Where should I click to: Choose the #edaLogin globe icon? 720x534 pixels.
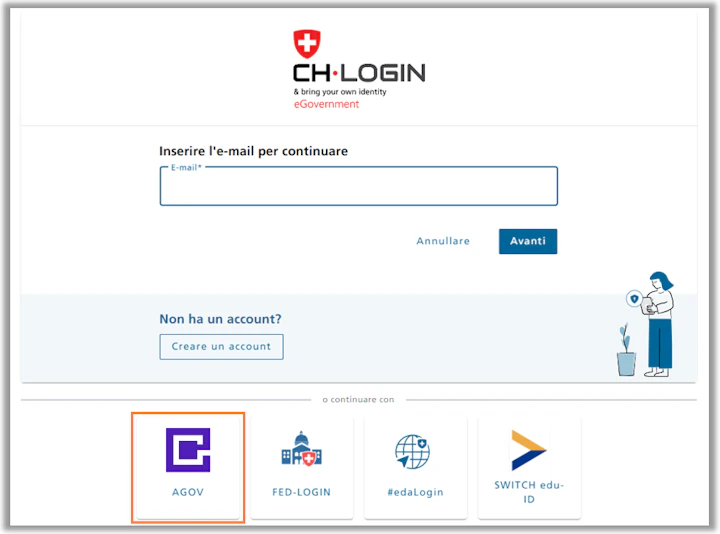pos(413,451)
